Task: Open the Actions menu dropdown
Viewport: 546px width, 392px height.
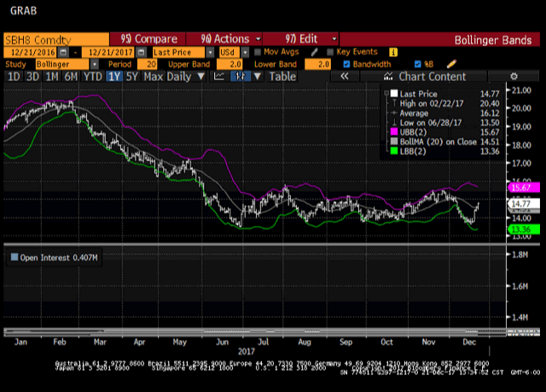Action: (258, 39)
